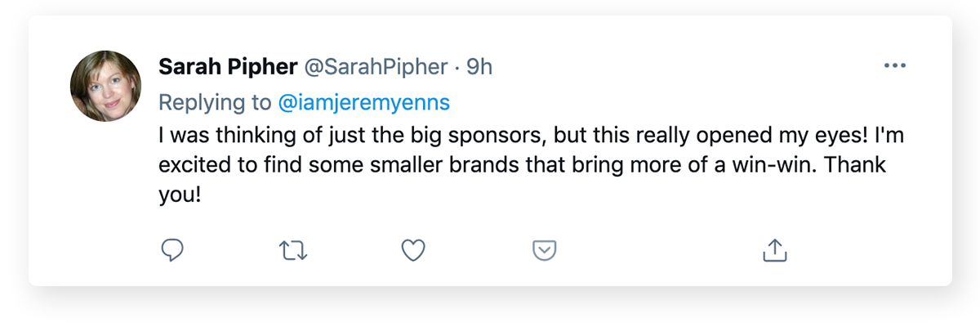Screen dimensions: 980x327
Task: Retweet this tweet
Action: click(x=292, y=250)
